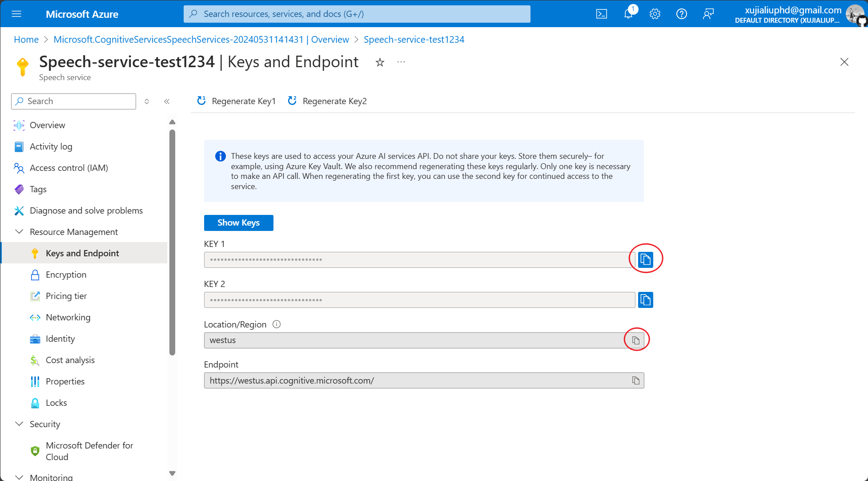Image resolution: width=868 pixels, height=481 pixels.
Task: Open the notifications bell
Action: (628, 14)
